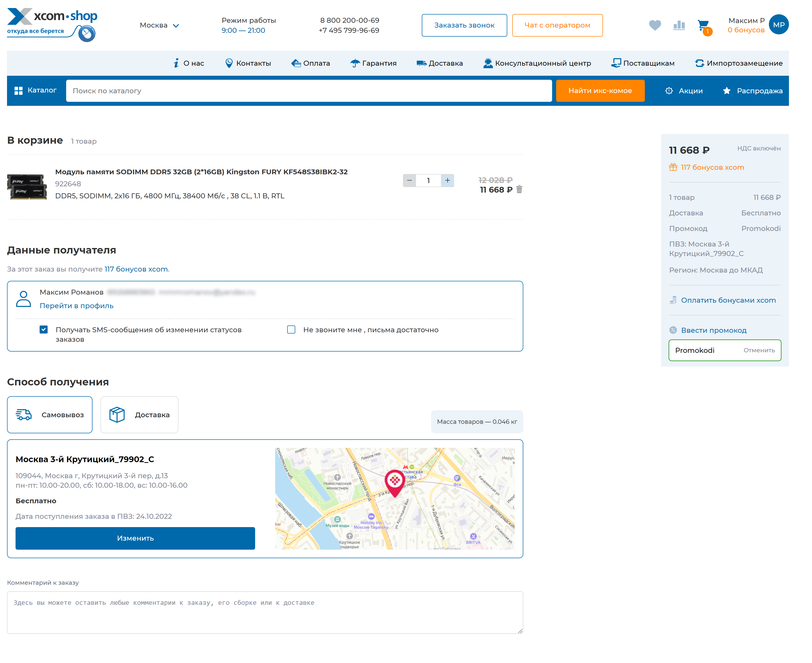Click the gift icon beside 117 бонусов
Viewport: 812px width, 663px height.
point(673,167)
